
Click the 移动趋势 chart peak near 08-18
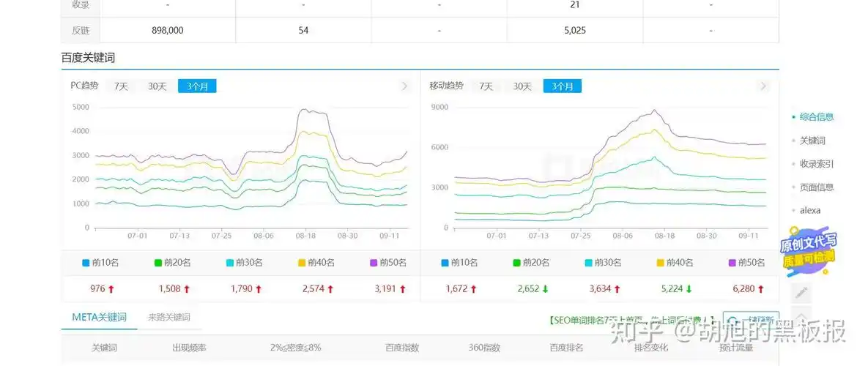655,110
